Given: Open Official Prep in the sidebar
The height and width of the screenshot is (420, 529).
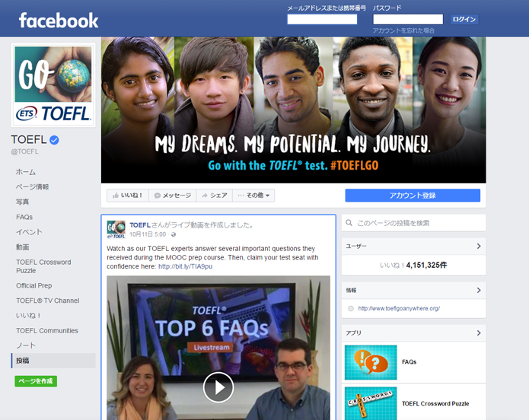Looking at the screenshot, I should 34,286.
